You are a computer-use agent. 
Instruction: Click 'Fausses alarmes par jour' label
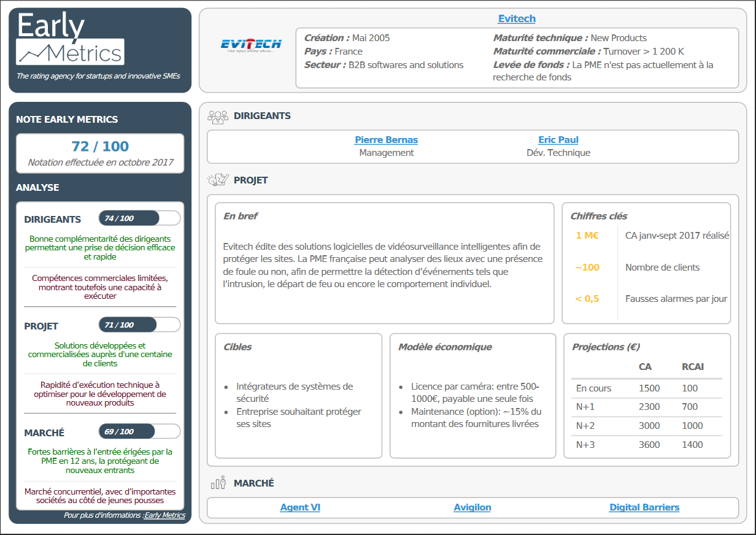(x=676, y=299)
